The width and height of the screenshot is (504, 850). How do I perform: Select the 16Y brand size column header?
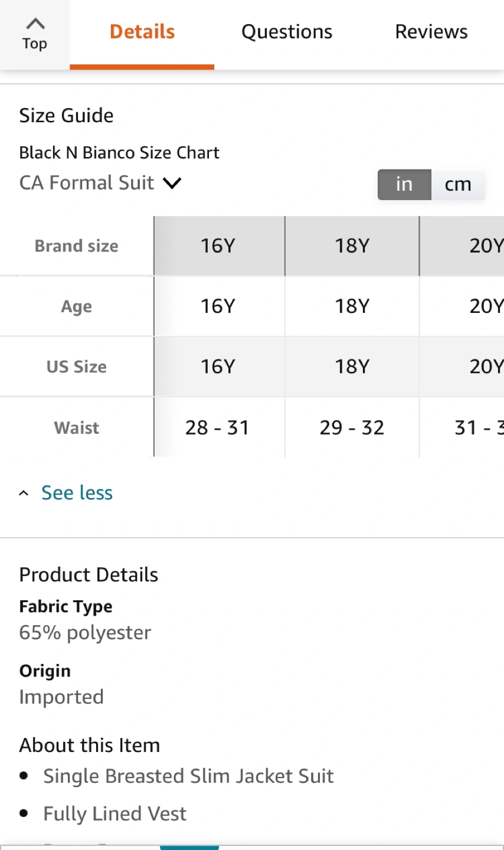(x=218, y=246)
